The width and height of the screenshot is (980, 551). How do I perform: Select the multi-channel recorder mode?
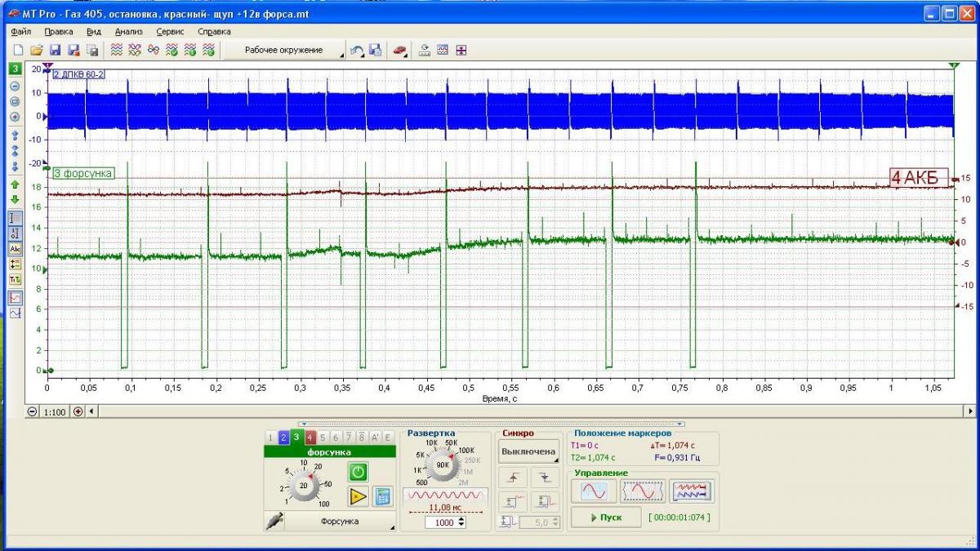[691, 491]
